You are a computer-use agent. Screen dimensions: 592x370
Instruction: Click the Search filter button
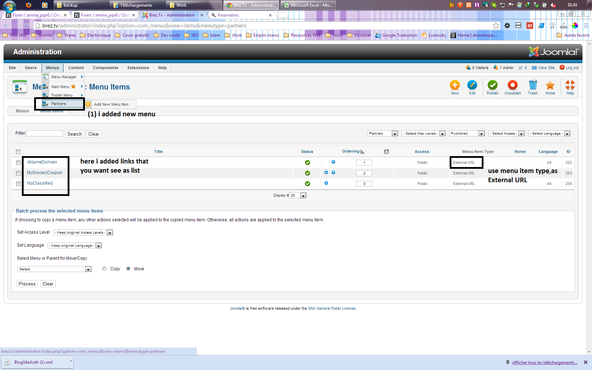[x=74, y=134]
